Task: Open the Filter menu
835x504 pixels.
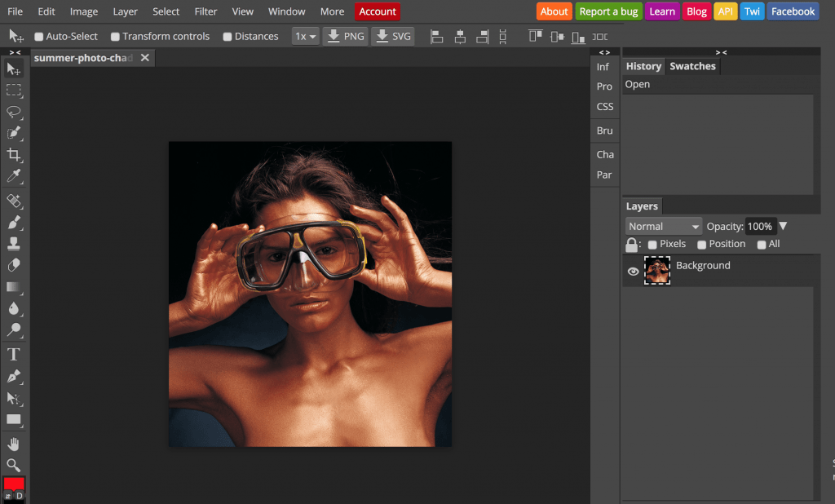Action: 205,11
